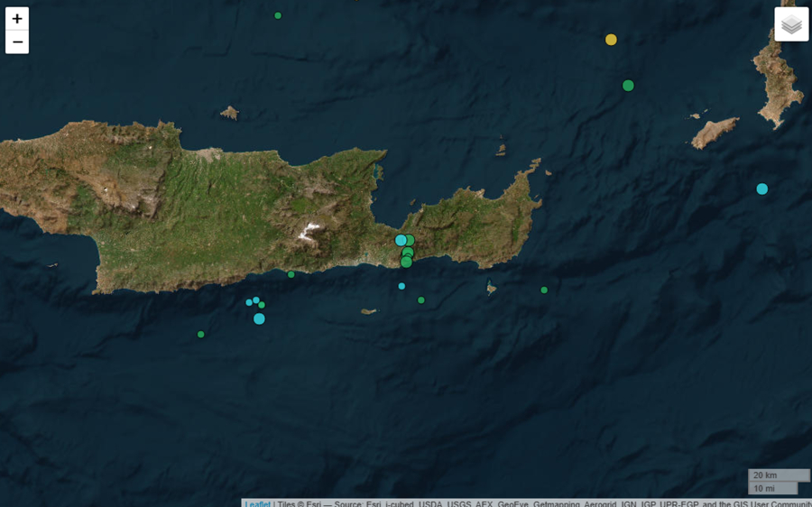
Task: Click the small cyan marker just below the onshore cluster
Action: (x=401, y=286)
